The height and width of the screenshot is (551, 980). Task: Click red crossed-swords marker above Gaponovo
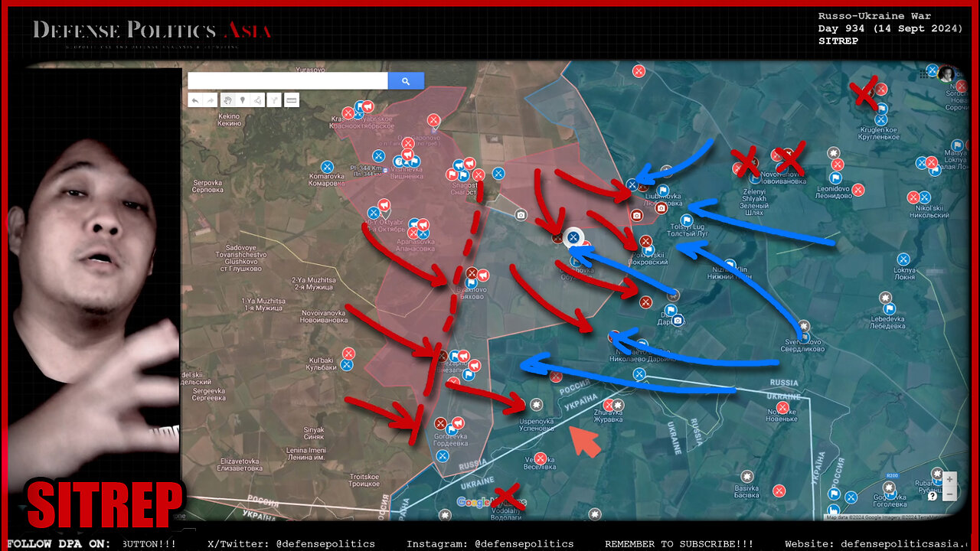pyautogui.click(x=433, y=119)
